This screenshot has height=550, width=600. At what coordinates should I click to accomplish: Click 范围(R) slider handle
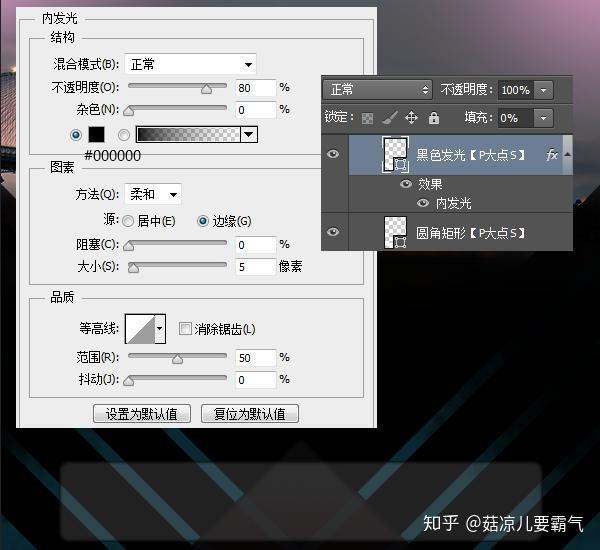click(x=177, y=359)
